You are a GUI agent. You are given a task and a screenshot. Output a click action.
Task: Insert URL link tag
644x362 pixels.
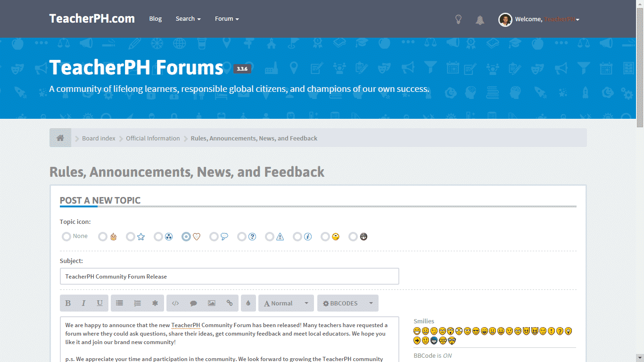230,303
